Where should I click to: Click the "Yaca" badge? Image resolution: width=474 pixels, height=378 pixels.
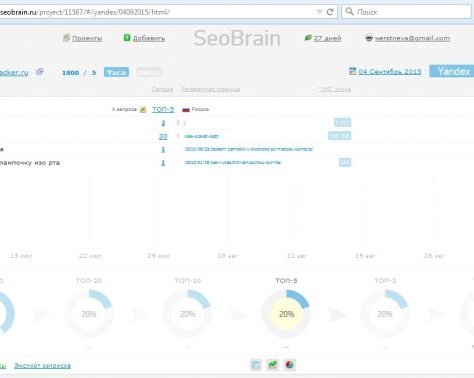point(116,72)
